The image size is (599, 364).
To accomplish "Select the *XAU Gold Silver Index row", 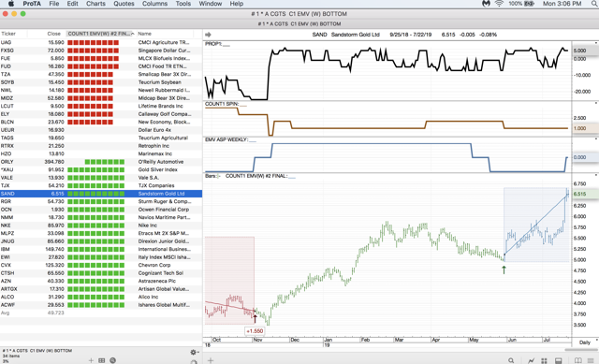I will [101, 169].
